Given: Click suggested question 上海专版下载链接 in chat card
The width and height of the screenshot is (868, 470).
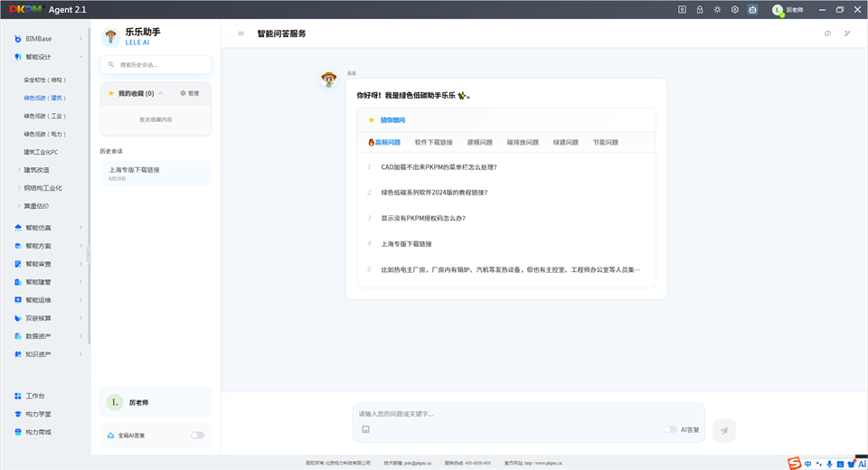Looking at the screenshot, I should 406,244.
